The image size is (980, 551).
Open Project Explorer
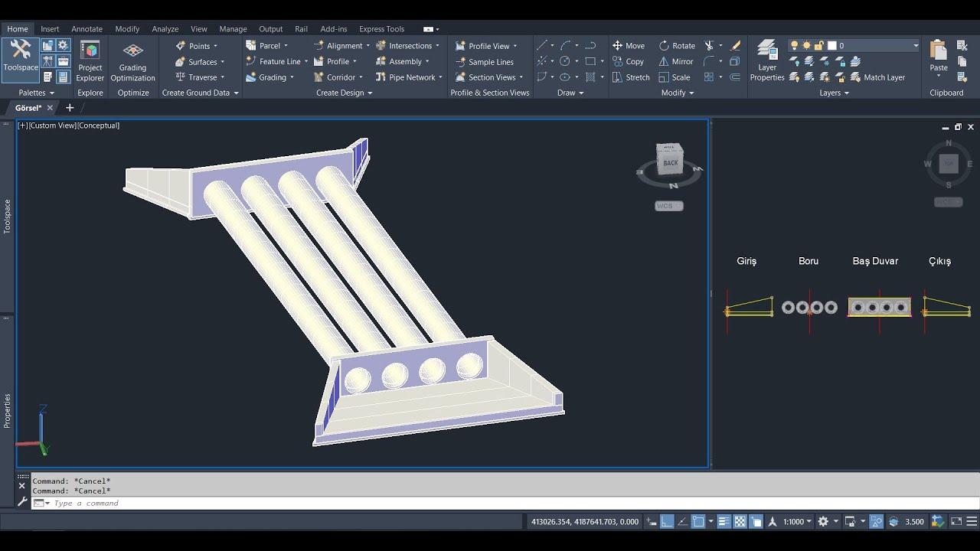click(x=90, y=61)
